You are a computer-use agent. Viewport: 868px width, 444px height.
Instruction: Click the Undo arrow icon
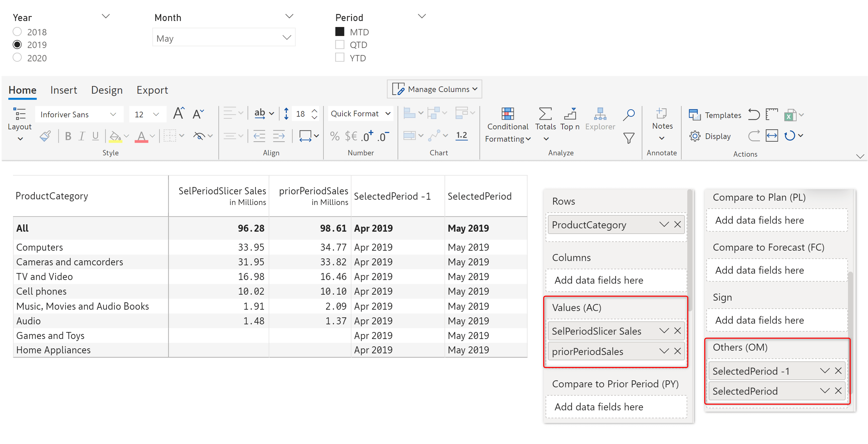pyautogui.click(x=754, y=115)
